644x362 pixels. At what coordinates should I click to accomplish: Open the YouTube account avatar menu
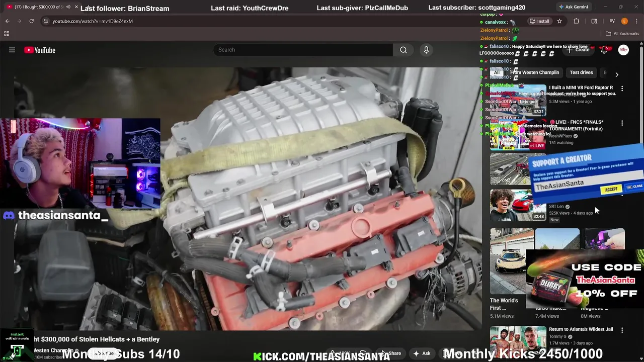[623, 50]
